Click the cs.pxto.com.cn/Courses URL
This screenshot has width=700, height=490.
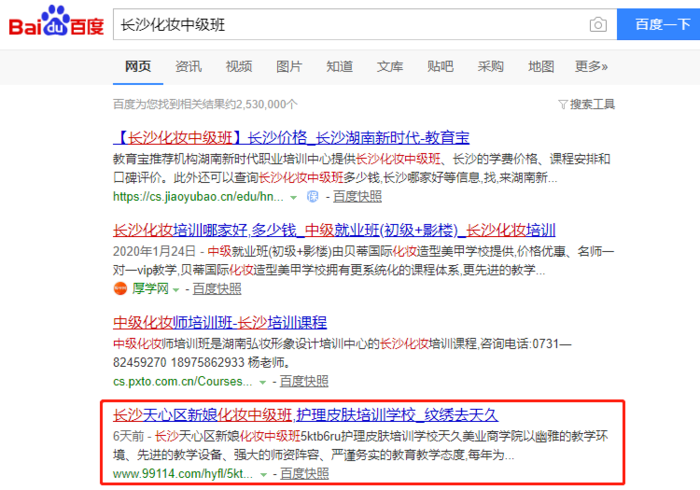[183, 382]
